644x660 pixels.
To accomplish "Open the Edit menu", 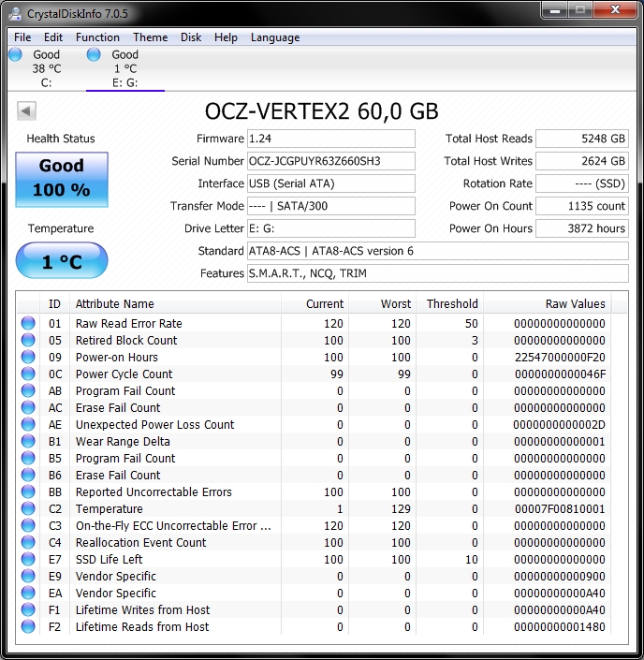I will coord(53,37).
